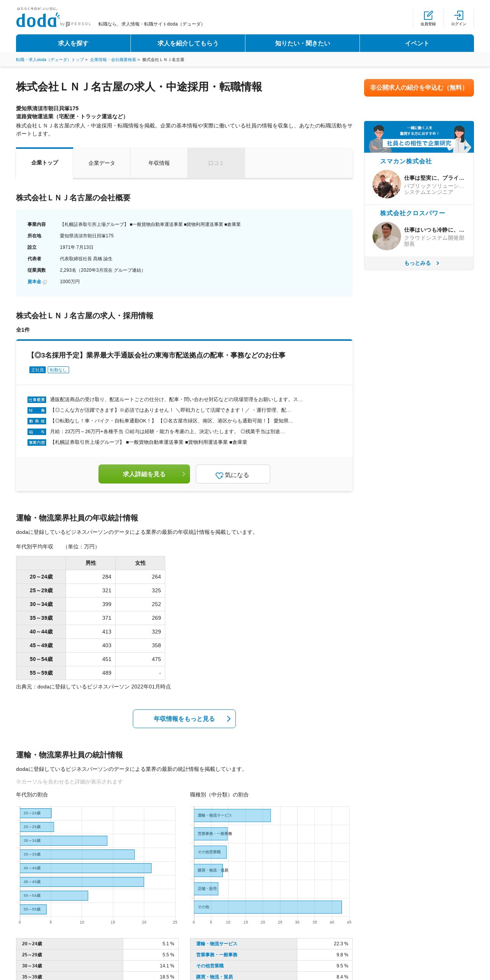Click the 女性 column header
The width and height of the screenshot is (490, 980).
pos(140,563)
